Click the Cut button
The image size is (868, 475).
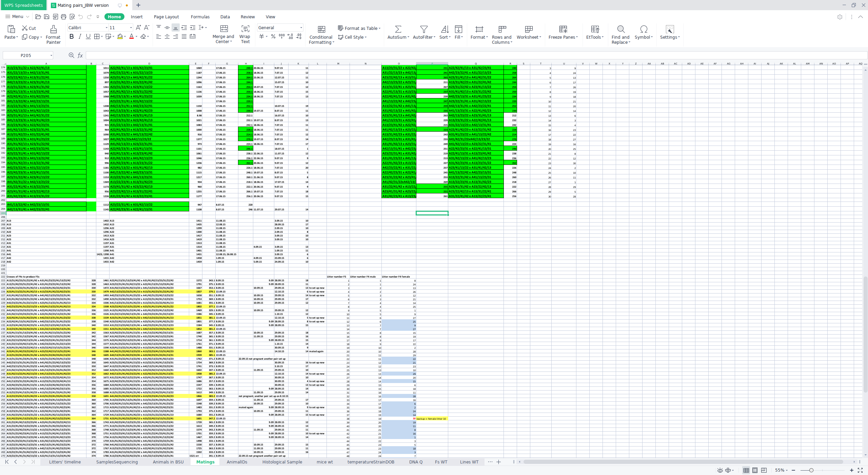(x=29, y=28)
